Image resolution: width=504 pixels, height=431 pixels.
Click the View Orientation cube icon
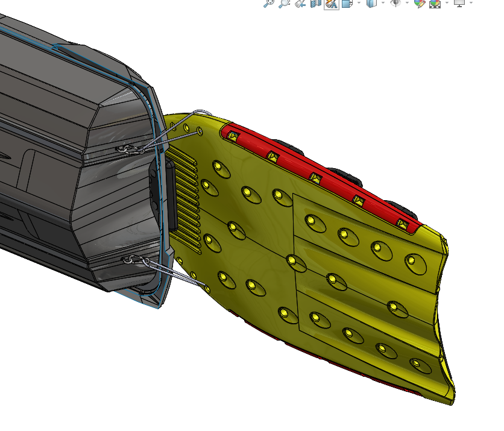coord(347,3)
